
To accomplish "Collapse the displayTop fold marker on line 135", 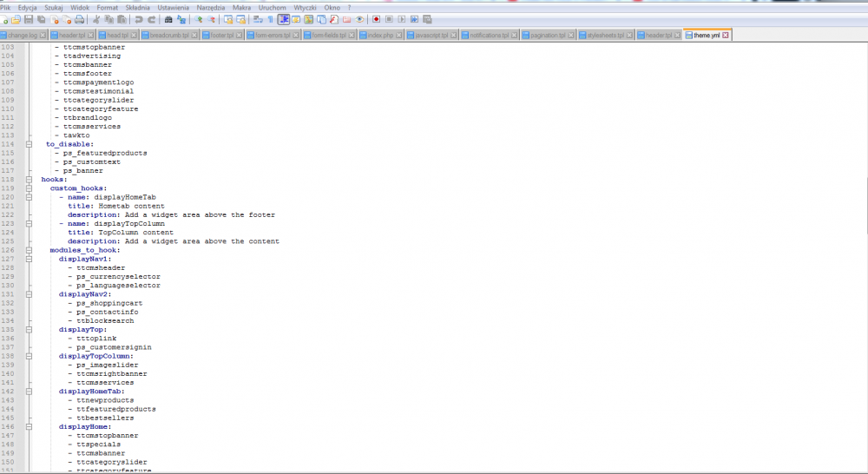I will click(29, 330).
